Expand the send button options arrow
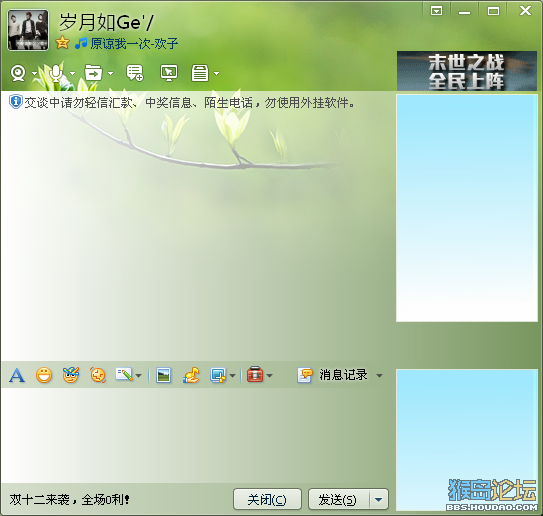Viewport: 543px width, 516px height. tap(379, 500)
